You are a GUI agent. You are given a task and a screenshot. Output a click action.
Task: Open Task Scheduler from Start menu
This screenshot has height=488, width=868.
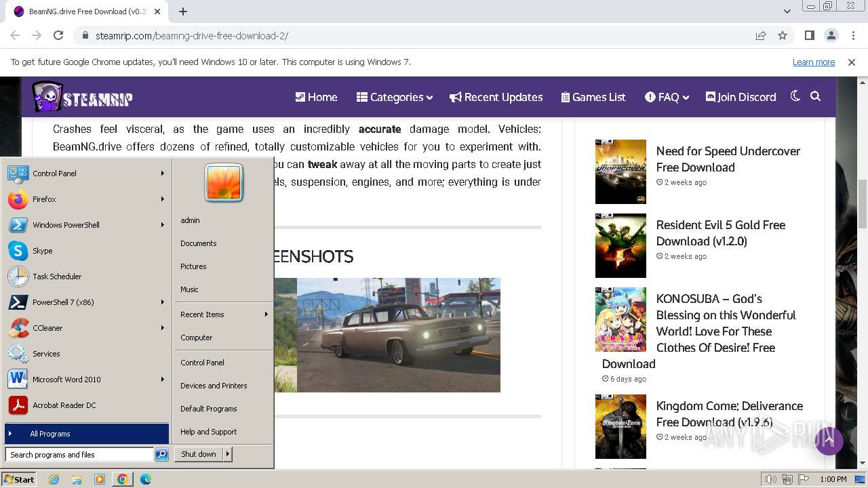[x=18, y=277]
